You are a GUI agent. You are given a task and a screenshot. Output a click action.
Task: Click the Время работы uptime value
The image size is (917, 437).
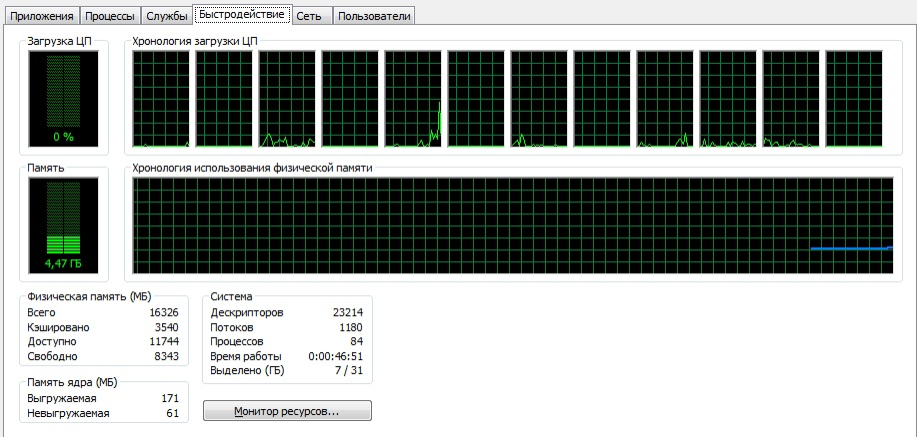coord(335,356)
